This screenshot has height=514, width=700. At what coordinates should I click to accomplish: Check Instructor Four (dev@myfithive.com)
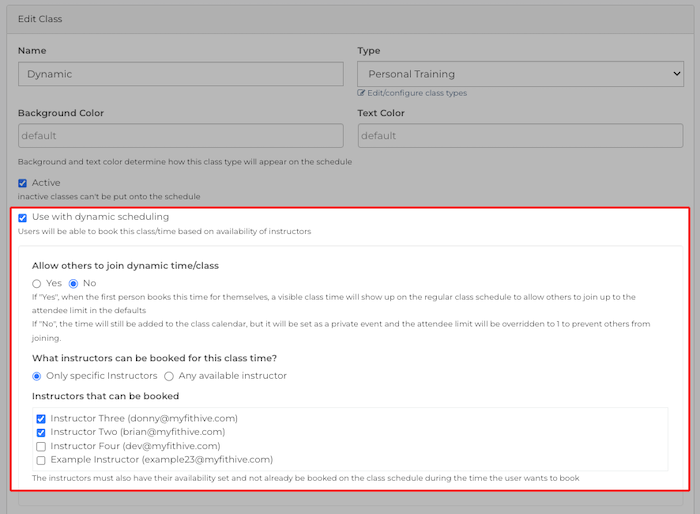pyautogui.click(x=41, y=447)
